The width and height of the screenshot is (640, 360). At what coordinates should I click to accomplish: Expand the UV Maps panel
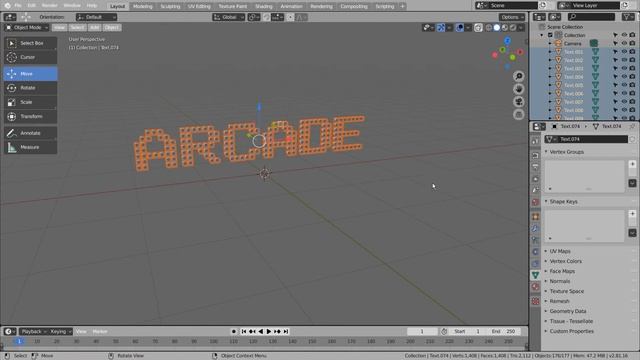(x=560, y=251)
